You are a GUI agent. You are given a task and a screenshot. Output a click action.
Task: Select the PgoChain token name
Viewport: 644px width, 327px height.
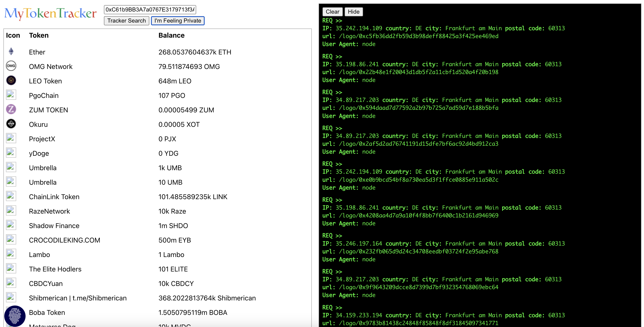(x=44, y=96)
